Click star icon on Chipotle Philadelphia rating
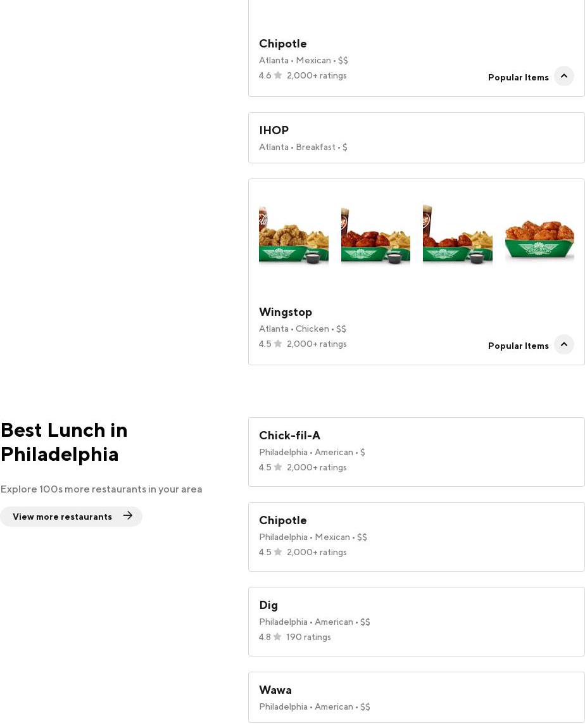Image resolution: width=585 pixels, height=728 pixels. [278, 552]
